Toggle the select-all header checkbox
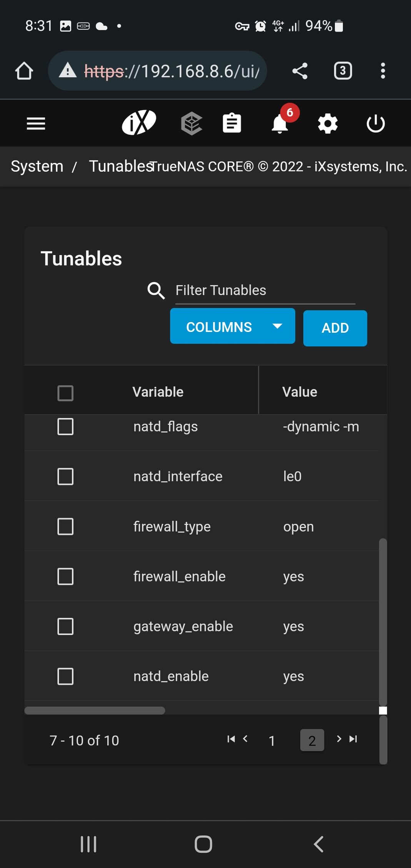 pos(65,393)
